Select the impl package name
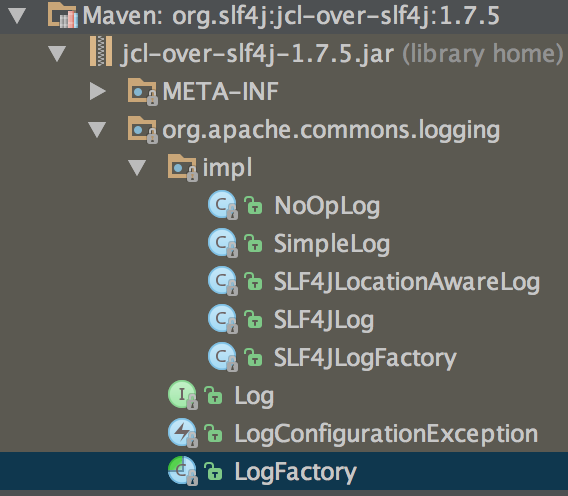The height and width of the screenshot is (496, 568). [x=227, y=168]
